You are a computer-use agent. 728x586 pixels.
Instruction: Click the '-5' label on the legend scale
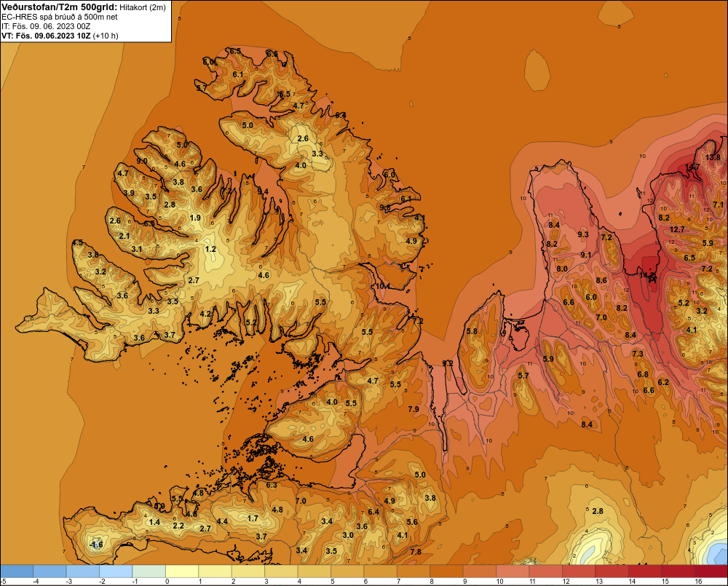pyautogui.click(x=3, y=582)
